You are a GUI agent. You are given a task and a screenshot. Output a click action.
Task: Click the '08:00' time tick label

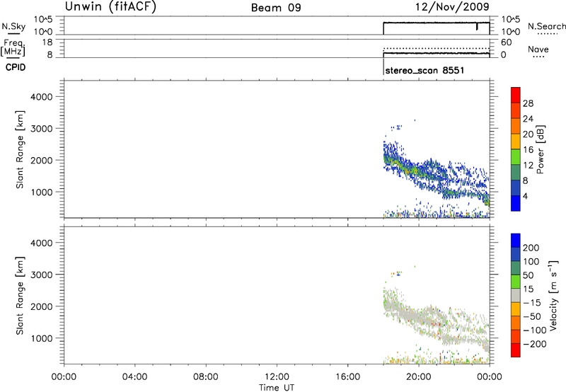tap(206, 377)
